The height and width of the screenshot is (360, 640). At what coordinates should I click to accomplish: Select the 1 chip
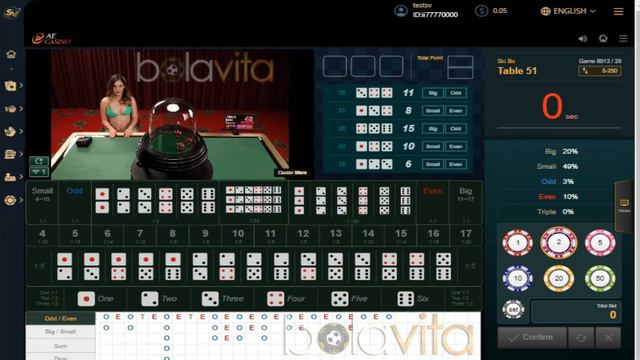[518, 243]
